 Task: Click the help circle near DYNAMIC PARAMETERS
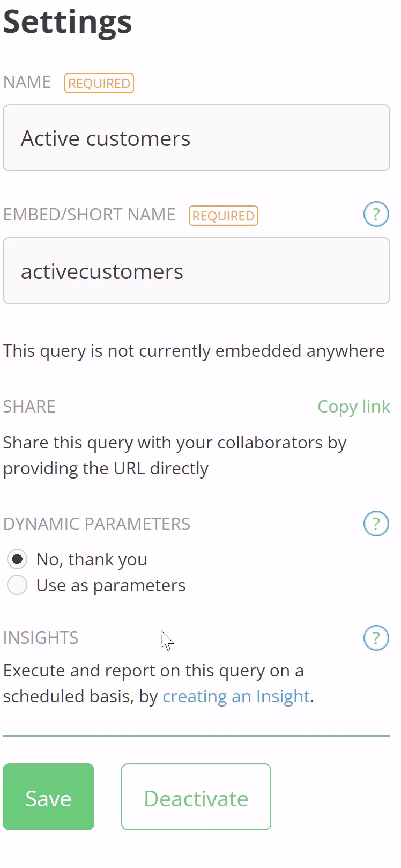click(376, 524)
